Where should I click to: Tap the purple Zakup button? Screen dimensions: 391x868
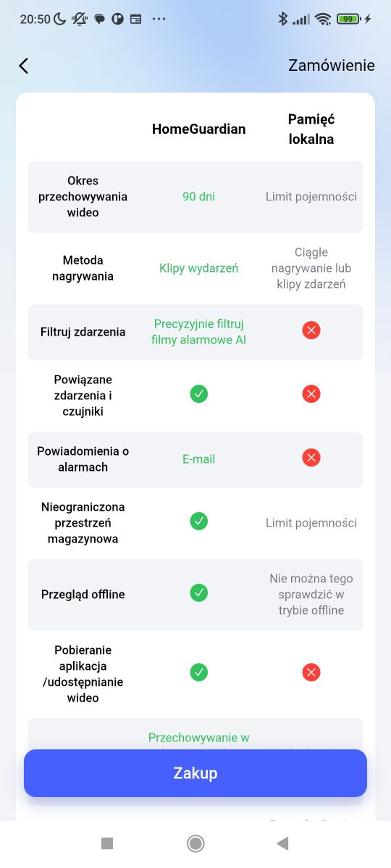[x=195, y=773]
